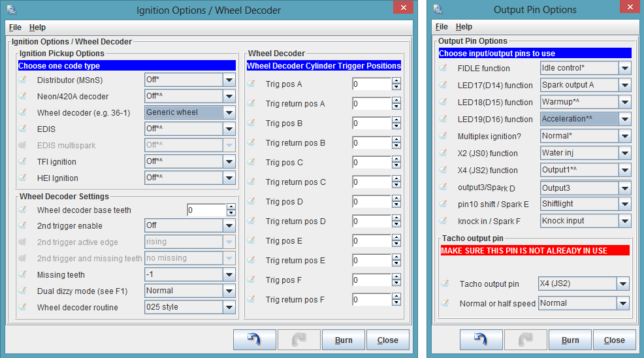Click Close button in Output Pin Options window
Image resolution: width=644 pixels, height=358 pixels.
pos(615,340)
